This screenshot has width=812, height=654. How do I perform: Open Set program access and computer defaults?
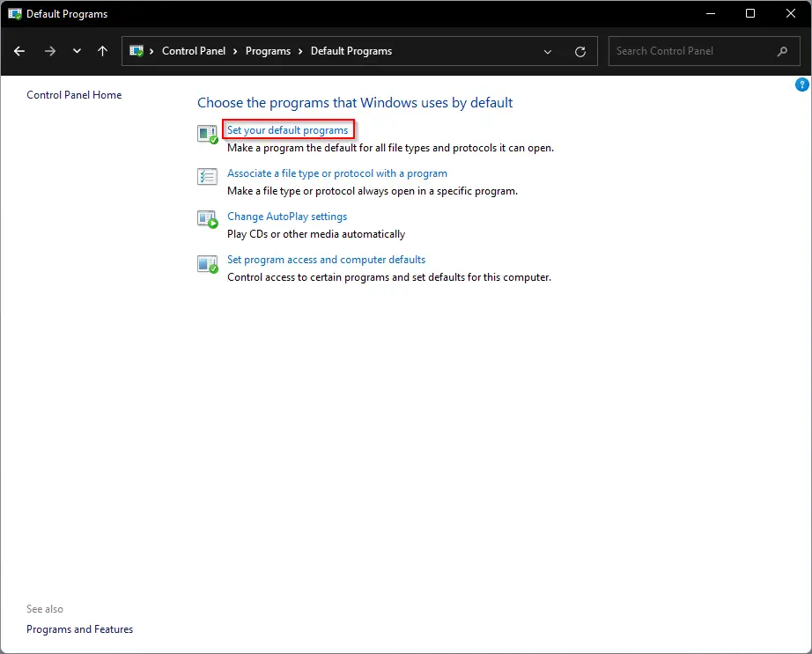326,259
